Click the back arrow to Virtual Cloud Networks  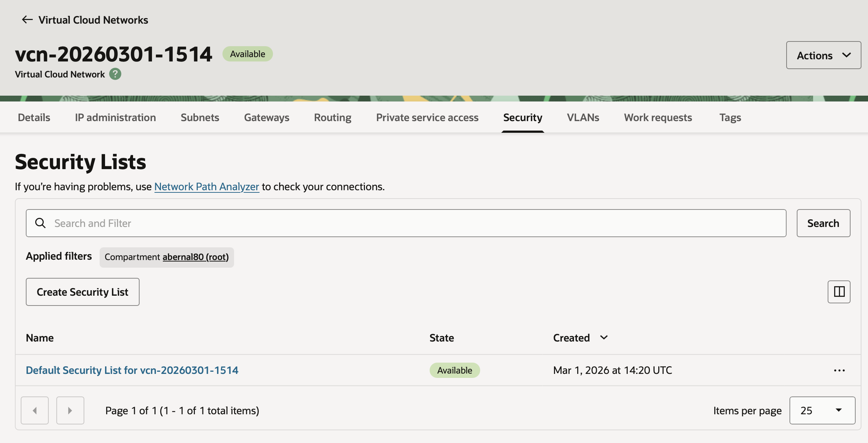tap(27, 20)
